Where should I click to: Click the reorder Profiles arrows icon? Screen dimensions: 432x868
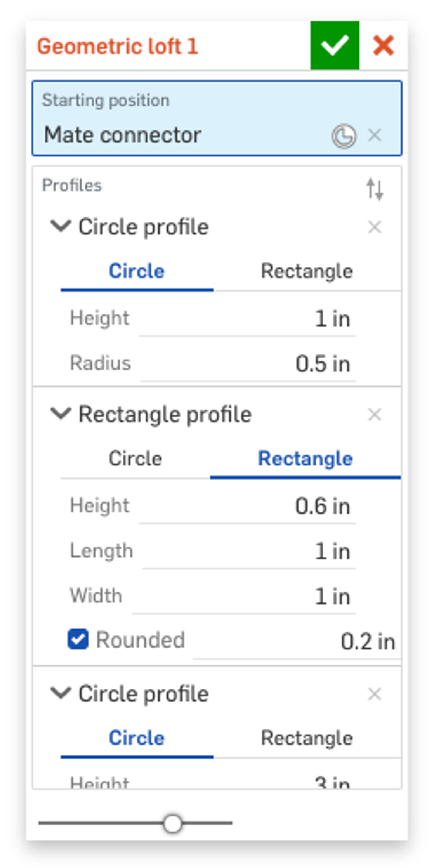pyautogui.click(x=374, y=189)
